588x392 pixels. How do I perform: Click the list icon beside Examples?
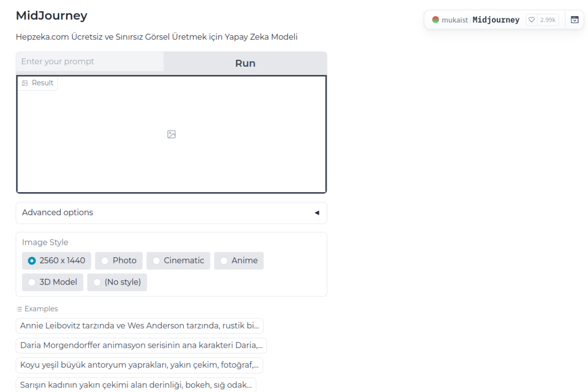click(19, 309)
